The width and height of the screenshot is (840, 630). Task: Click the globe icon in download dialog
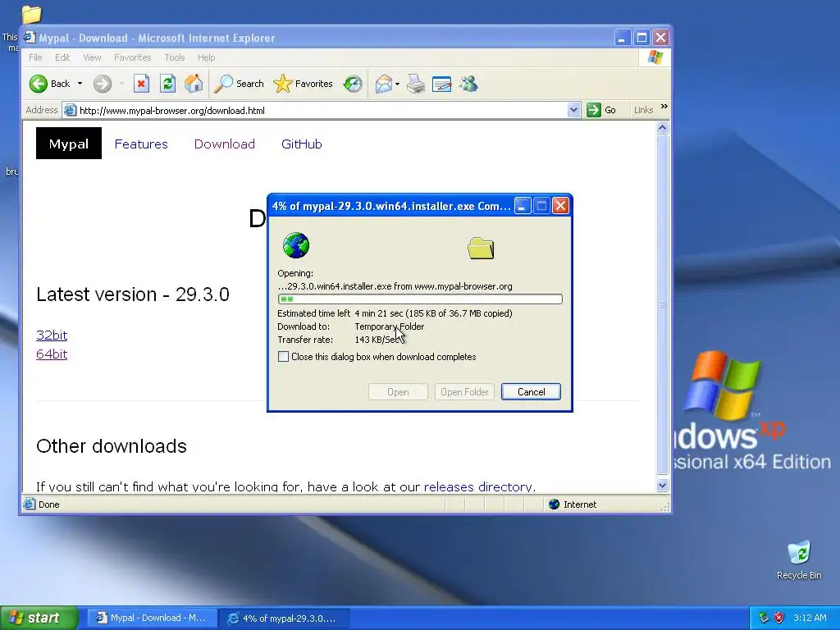(295, 245)
